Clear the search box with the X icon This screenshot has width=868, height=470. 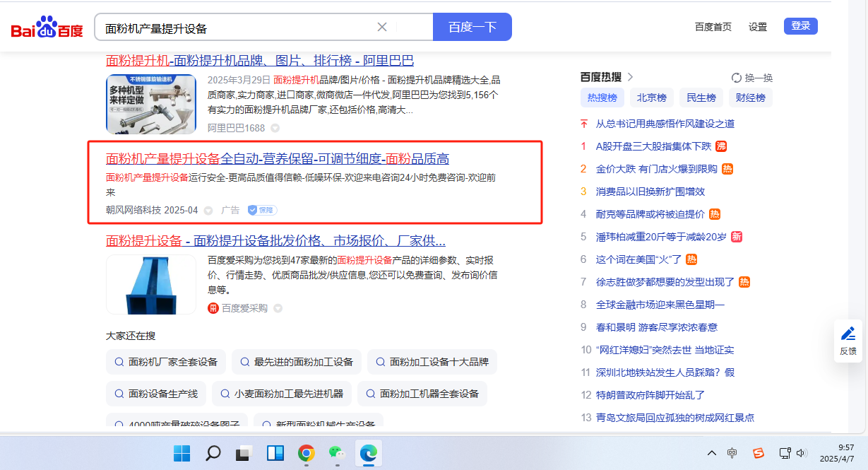pos(382,27)
